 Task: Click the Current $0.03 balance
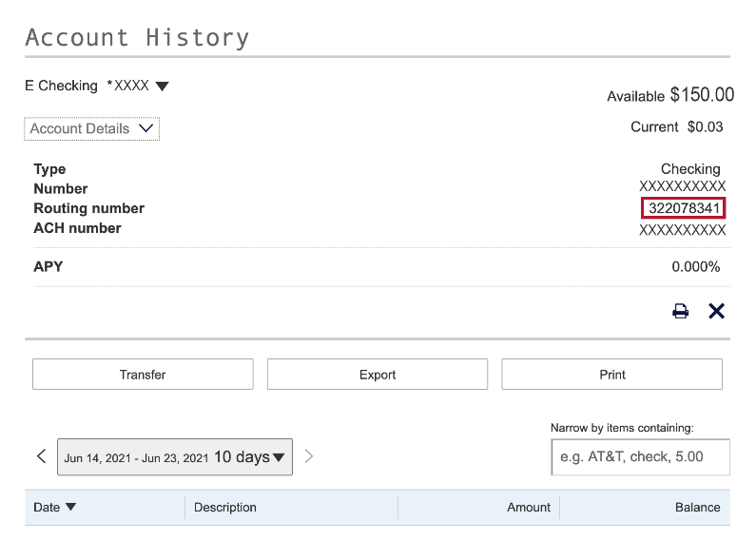click(676, 126)
